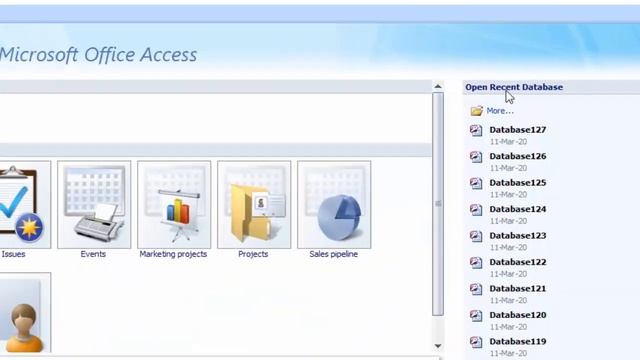Click the templates pane scroll down arrow
The height and width of the screenshot is (360, 640).
(438, 346)
